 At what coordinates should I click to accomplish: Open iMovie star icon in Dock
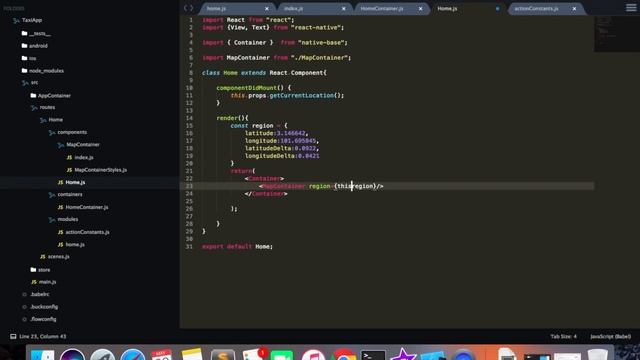tap(403, 354)
